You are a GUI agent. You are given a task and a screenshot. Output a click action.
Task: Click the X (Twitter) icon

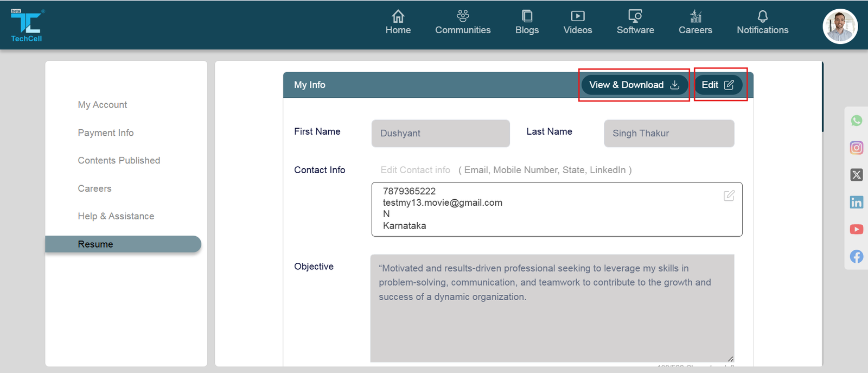point(857,175)
